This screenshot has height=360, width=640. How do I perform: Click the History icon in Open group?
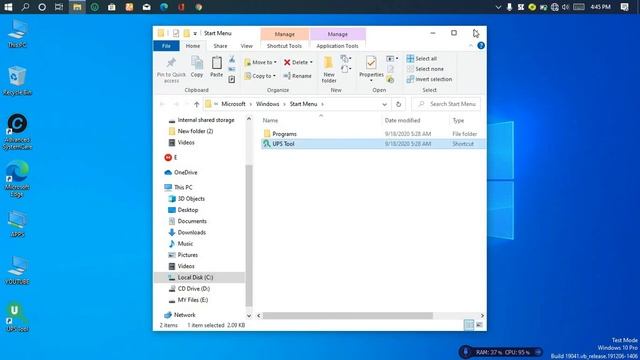coord(391,79)
